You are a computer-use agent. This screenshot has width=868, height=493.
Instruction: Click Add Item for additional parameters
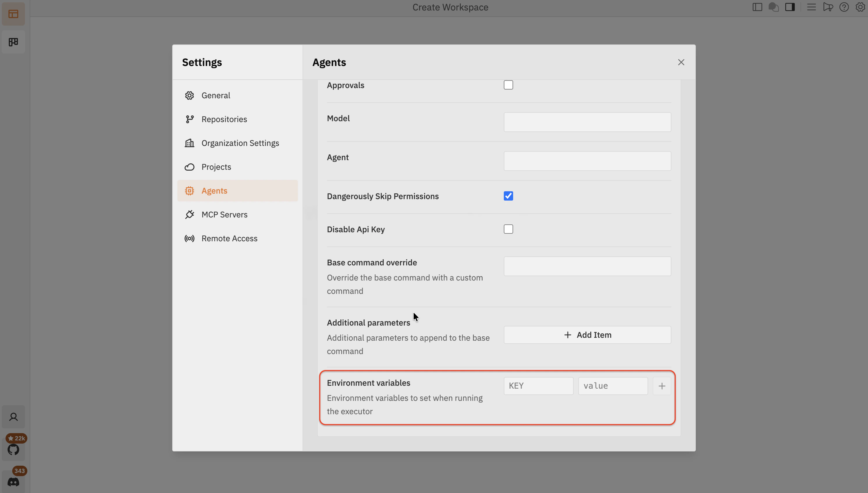(x=587, y=335)
